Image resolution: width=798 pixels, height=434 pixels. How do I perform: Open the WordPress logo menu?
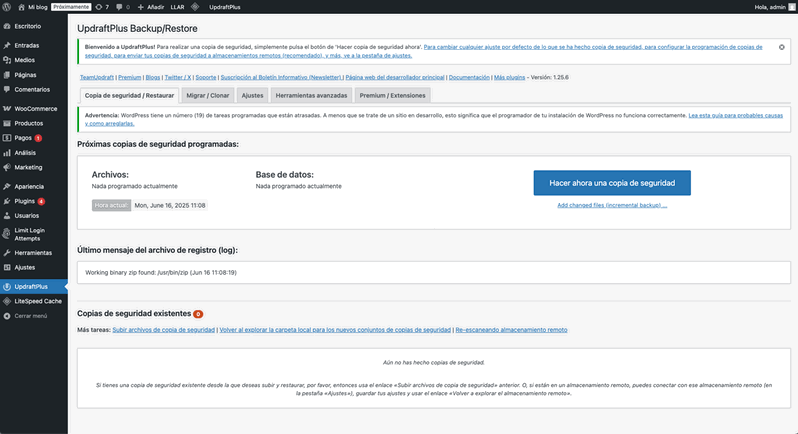7,7
